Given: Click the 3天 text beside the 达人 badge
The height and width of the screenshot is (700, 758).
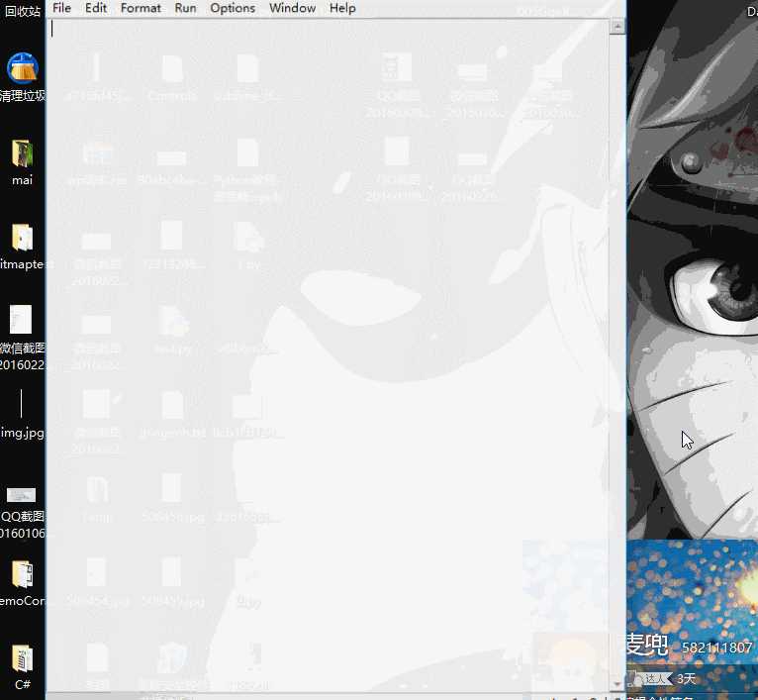Looking at the screenshot, I should click(x=686, y=679).
